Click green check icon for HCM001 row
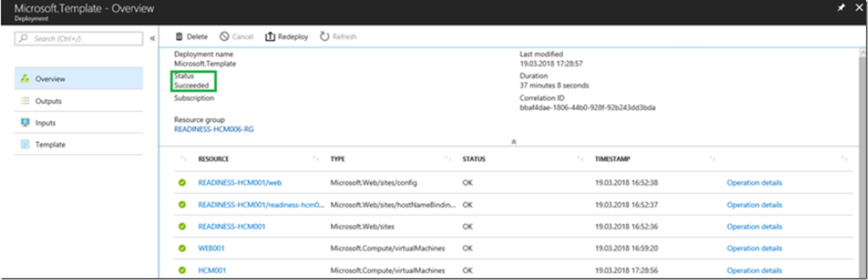Screen dimensions: 868x280 182,270
